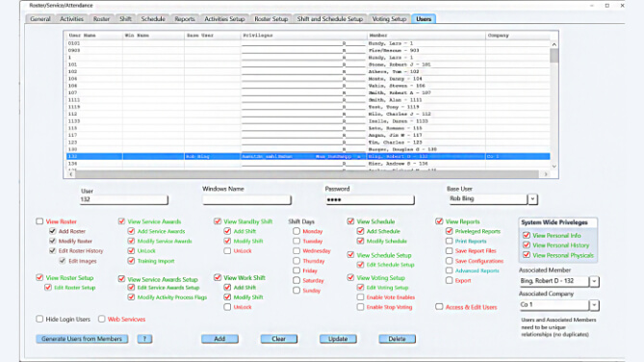
Task: Select user row 107
Action: pyautogui.click(x=308, y=92)
